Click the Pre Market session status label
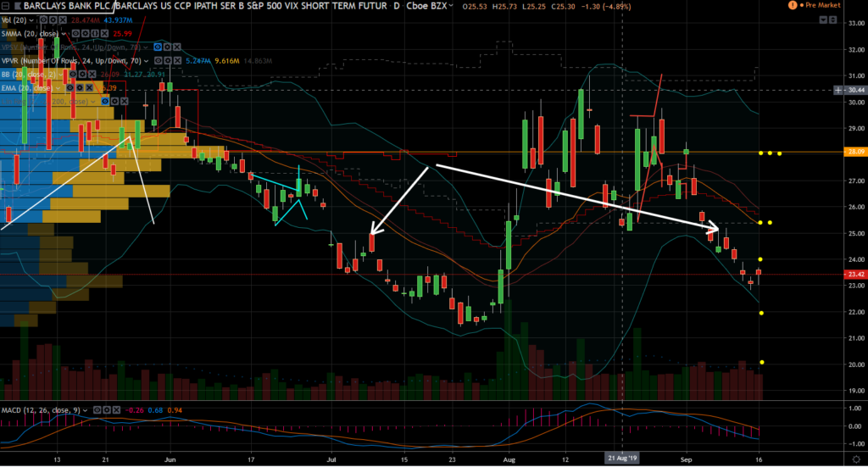This screenshot has height=467, width=868. pyautogui.click(x=823, y=5)
